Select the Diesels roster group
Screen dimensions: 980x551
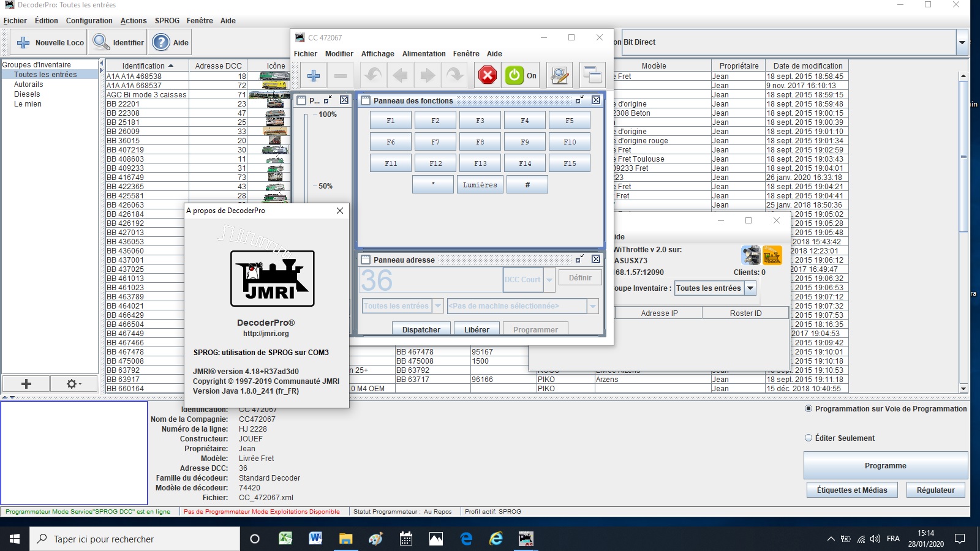coord(27,94)
